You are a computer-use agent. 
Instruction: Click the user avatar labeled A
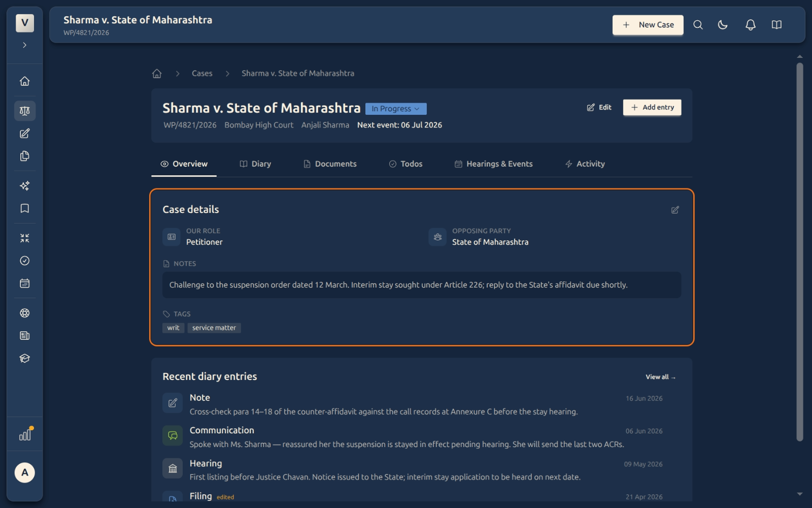coord(24,472)
